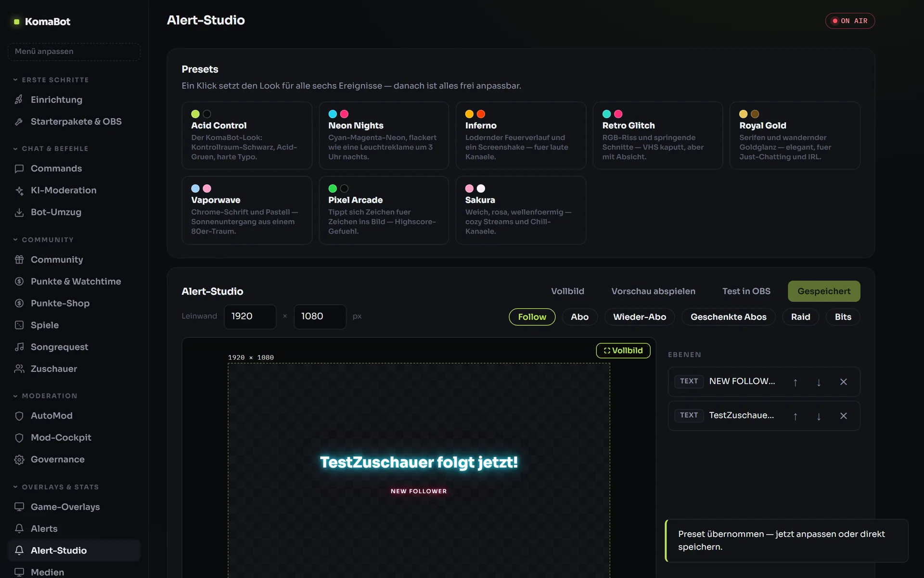
Task: Apply the Royal Gold preset card
Action: pos(795,135)
